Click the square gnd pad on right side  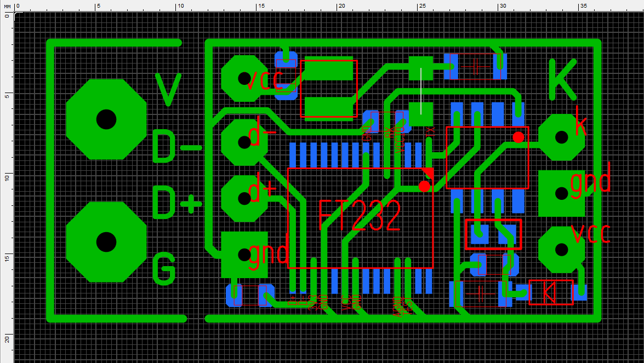pyautogui.click(x=561, y=194)
